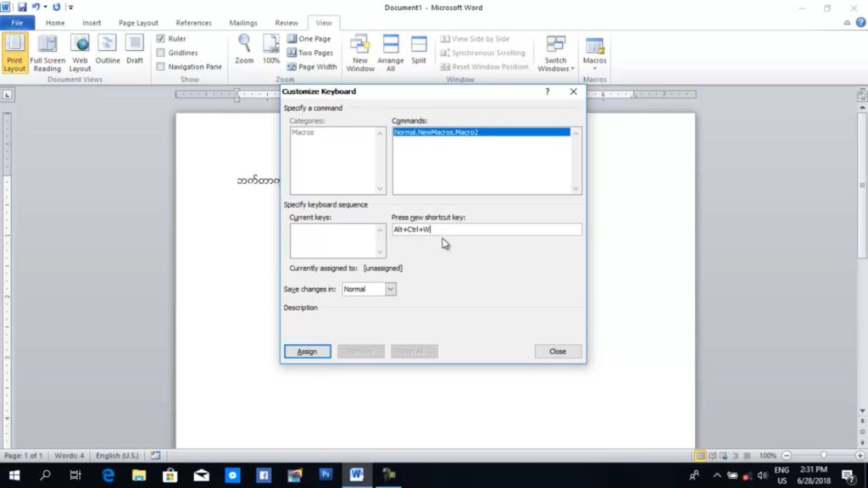Click Categories list down scroll arrow
The height and width of the screenshot is (488, 868).
(x=380, y=189)
